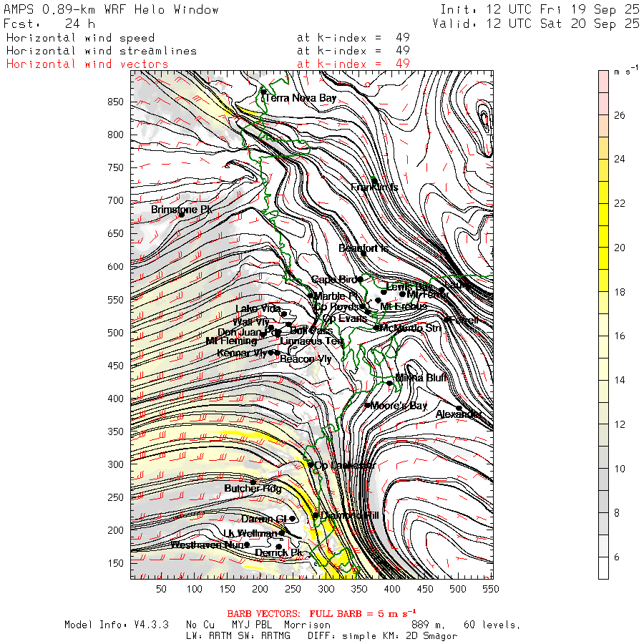The width and height of the screenshot is (644, 644).
Task: Click the Diamond Hill station label
Action: (349, 515)
